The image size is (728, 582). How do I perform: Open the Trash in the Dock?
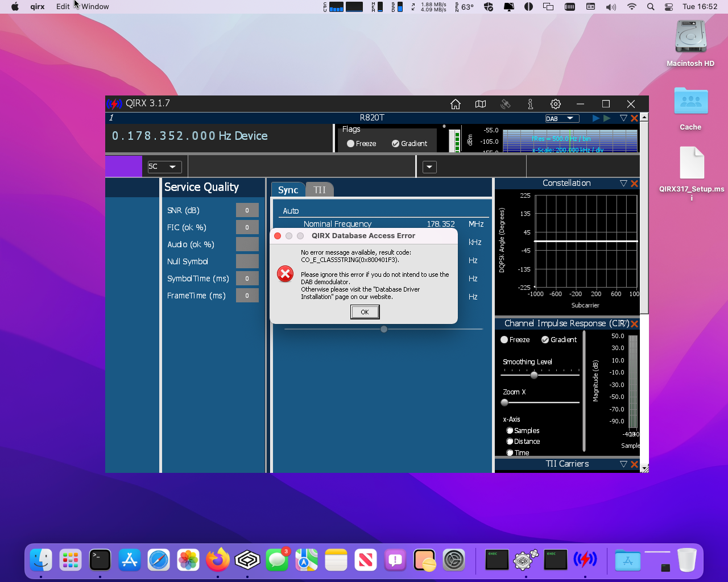[x=687, y=560]
